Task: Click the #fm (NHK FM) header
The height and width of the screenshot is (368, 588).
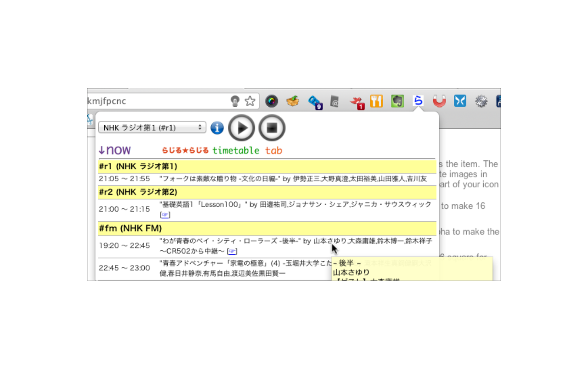Action: 267,228
